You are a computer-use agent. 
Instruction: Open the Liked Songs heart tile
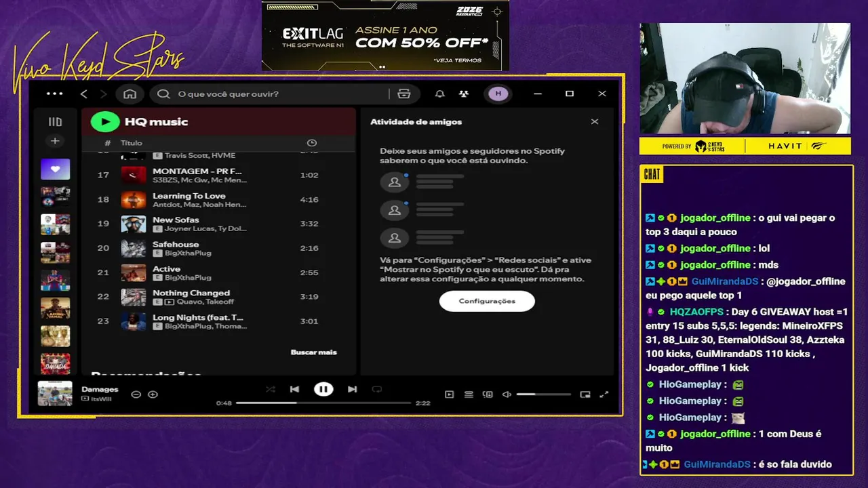55,169
